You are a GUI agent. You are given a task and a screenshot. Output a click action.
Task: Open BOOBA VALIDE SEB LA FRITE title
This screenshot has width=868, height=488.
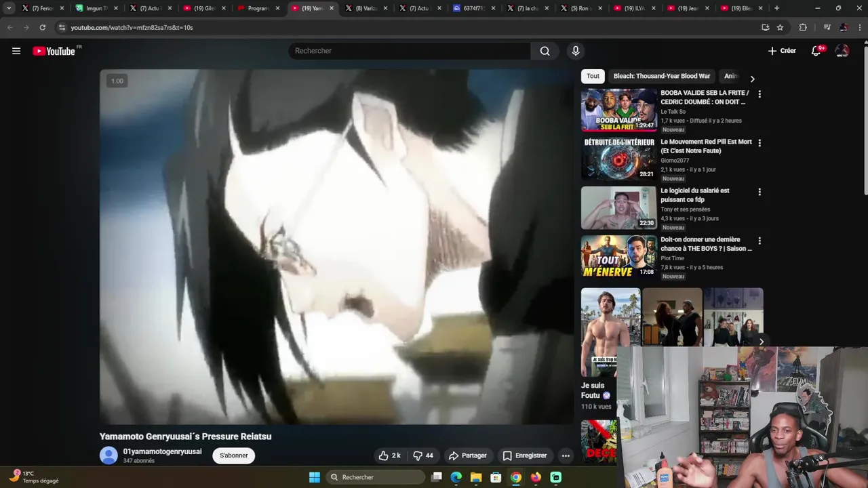pos(705,98)
